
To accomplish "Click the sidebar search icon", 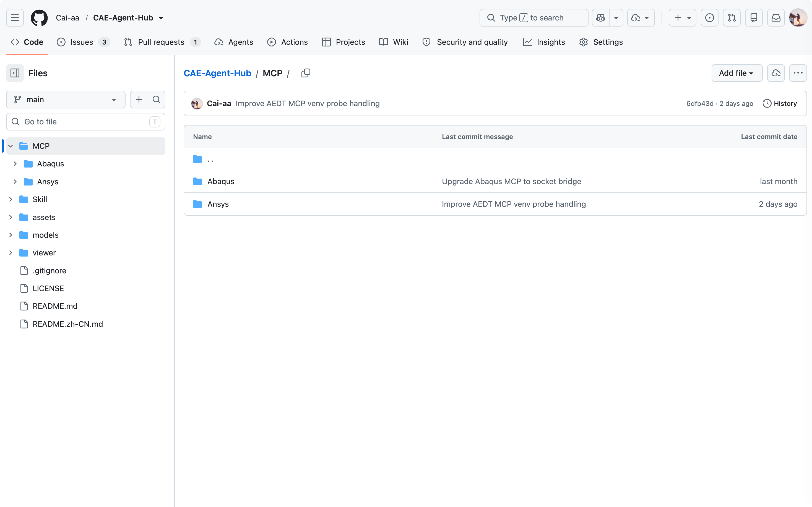I will click(x=156, y=100).
